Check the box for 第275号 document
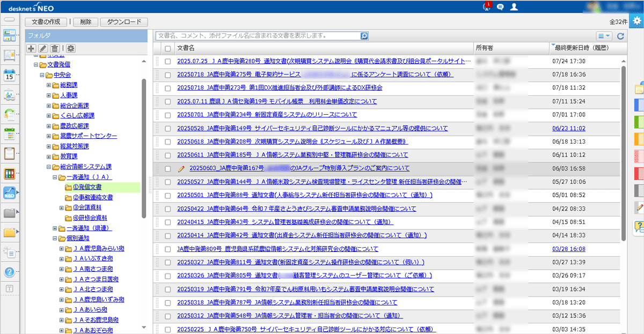Viewport: 644px width, 334px height. coord(168,75)
